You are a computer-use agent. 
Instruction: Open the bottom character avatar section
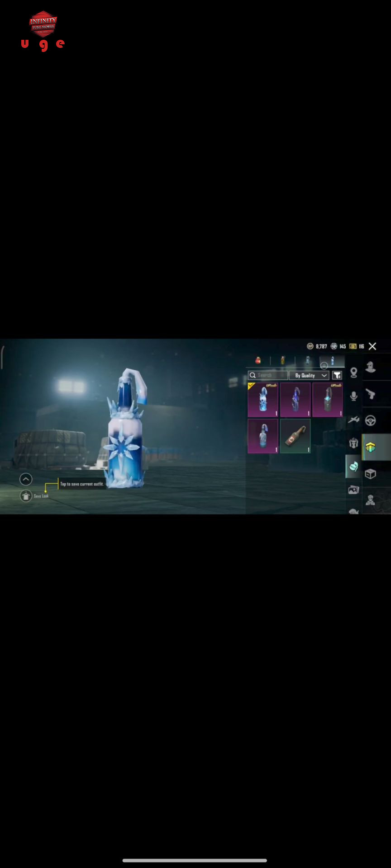click(371, 500)
